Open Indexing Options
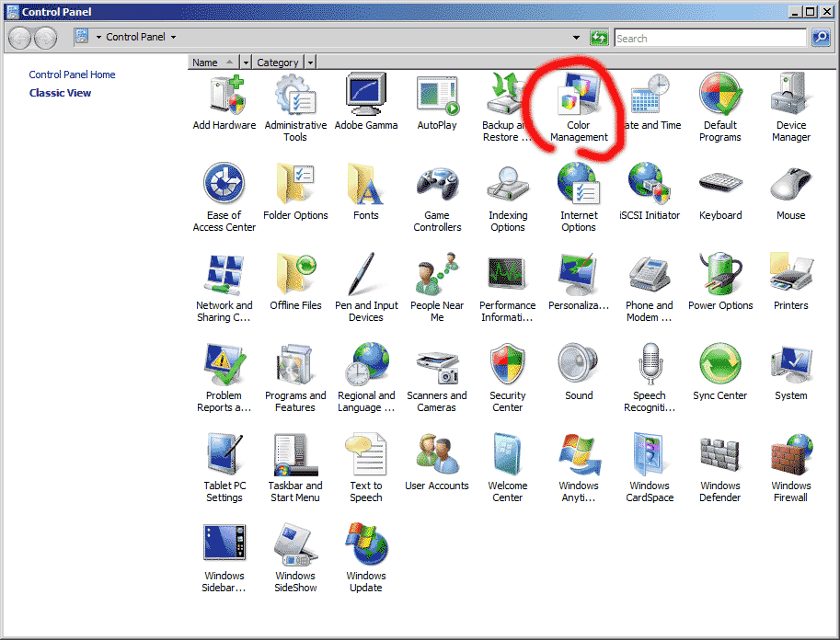The width and height of the screenshot is (840, 640). coord(508,198)
